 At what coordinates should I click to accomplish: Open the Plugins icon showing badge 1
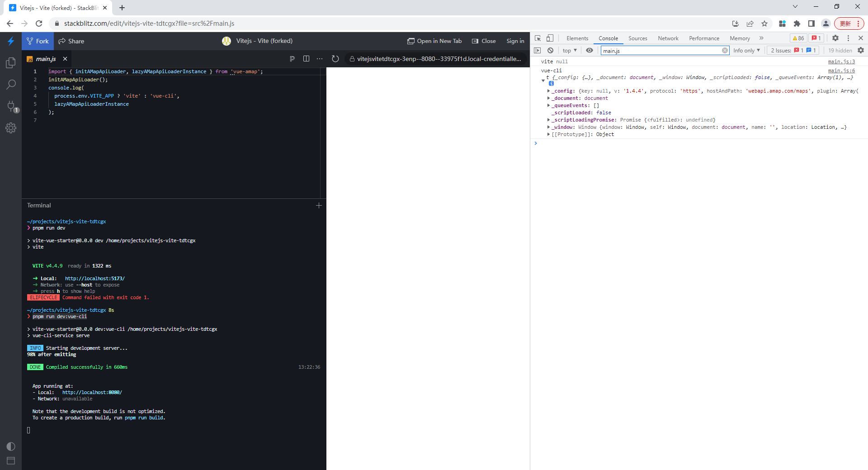click(x=11, y=107)
